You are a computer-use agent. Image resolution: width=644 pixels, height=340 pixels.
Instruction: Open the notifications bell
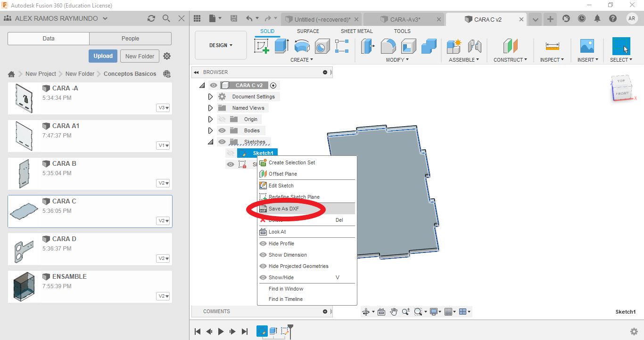[x=597, y=18]
